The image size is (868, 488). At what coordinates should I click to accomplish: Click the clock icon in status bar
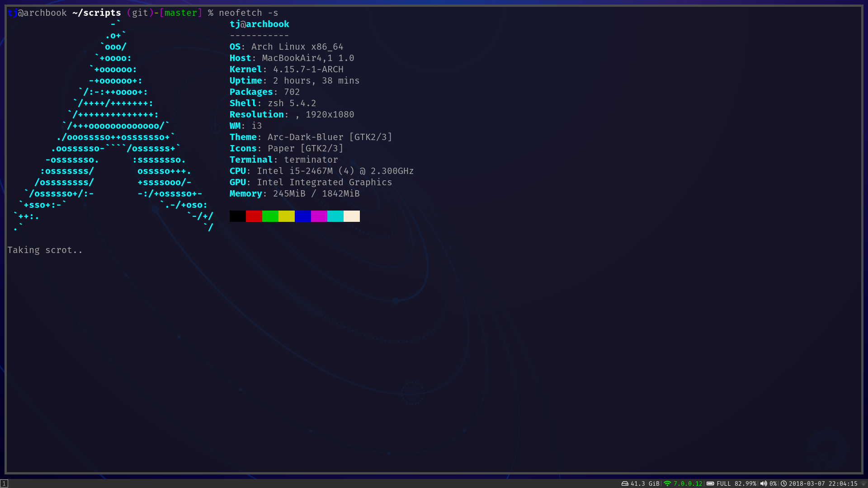pos(784,483)
